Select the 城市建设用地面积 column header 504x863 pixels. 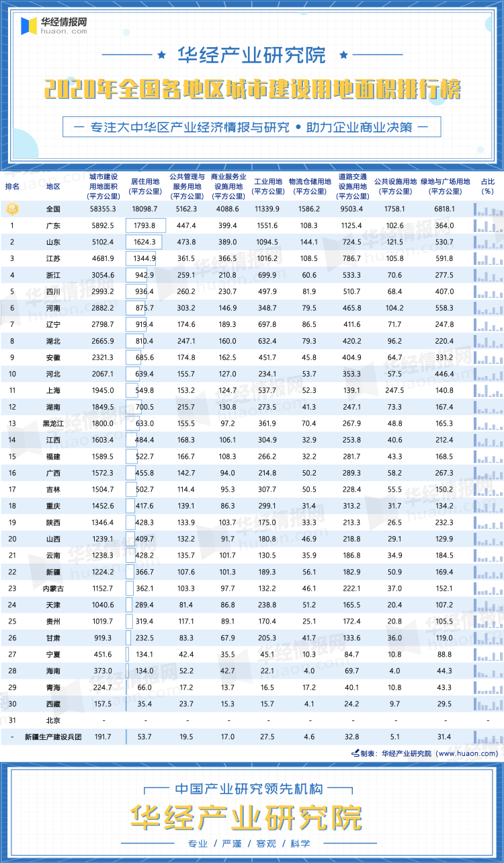[103, 186]
